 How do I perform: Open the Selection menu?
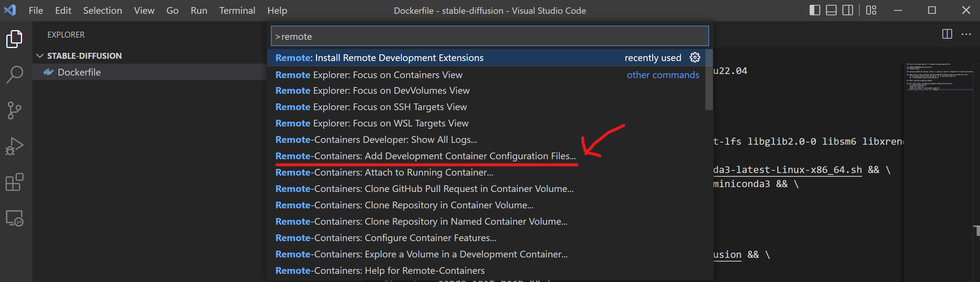(102, 10)
